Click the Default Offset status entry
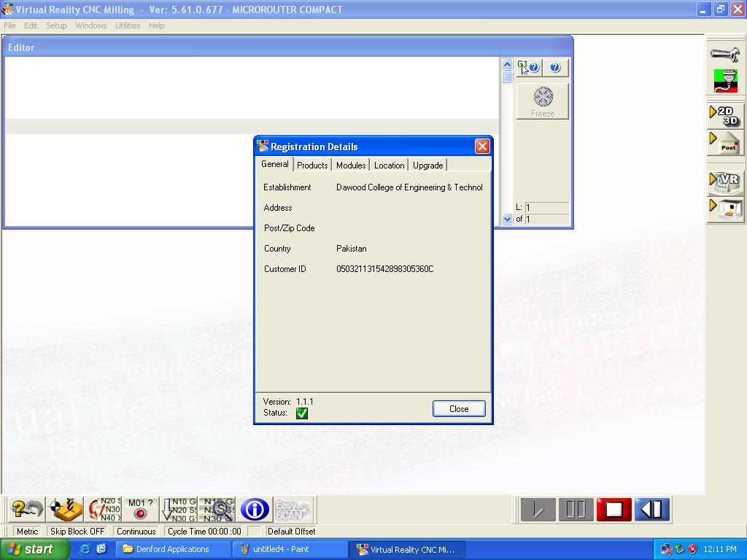The height and width of the screenshot is (560, 747). [x=291, y=532]
